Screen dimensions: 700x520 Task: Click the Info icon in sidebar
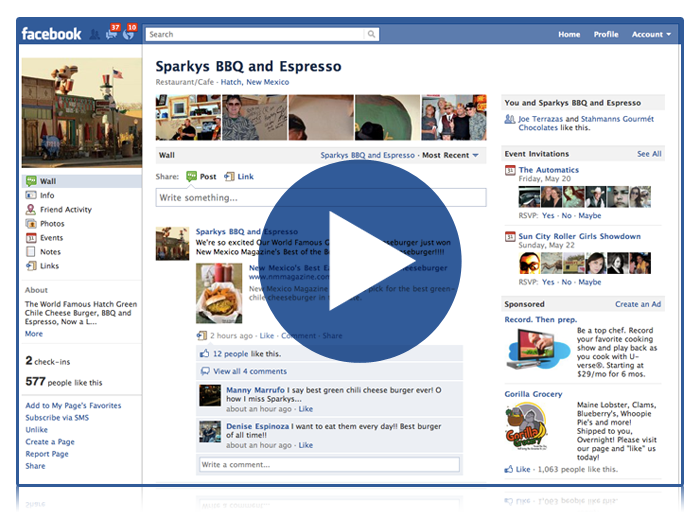pyautogui.click(x=31, y=195)
